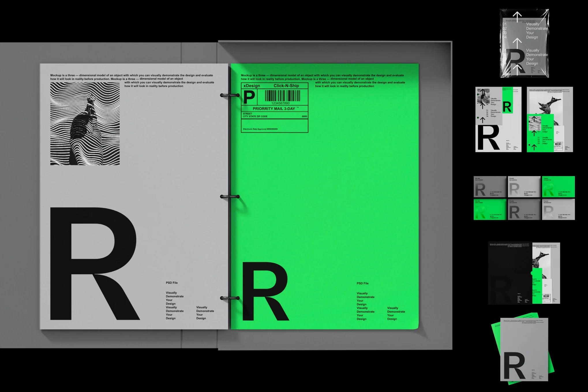
Task: Click the top binder ring
Action: tap(230, 95)
